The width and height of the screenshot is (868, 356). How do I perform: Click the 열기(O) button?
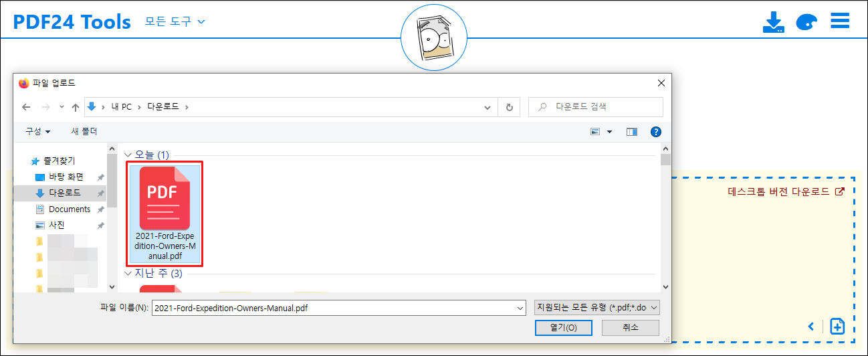[x=563, y=328]
